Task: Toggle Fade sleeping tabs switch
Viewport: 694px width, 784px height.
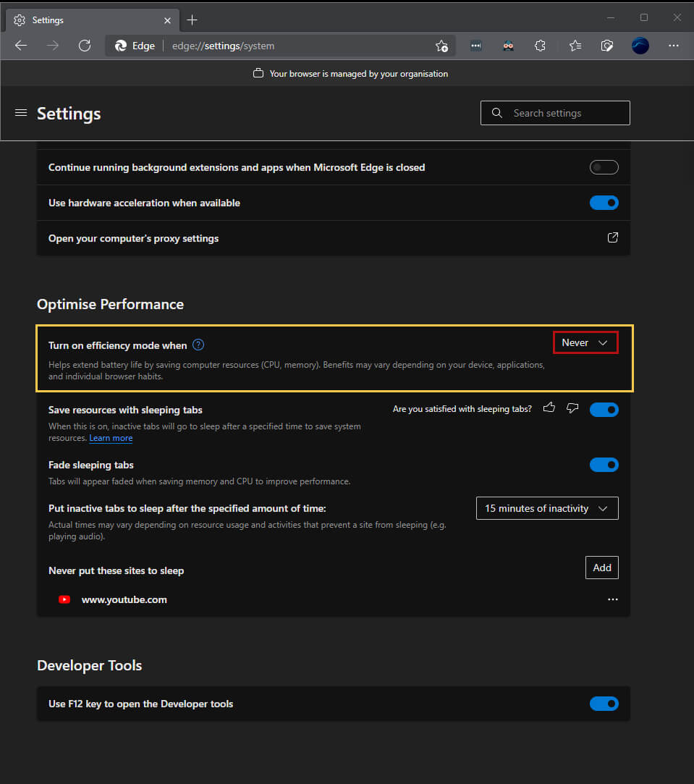Action: [x=604, y=465]
